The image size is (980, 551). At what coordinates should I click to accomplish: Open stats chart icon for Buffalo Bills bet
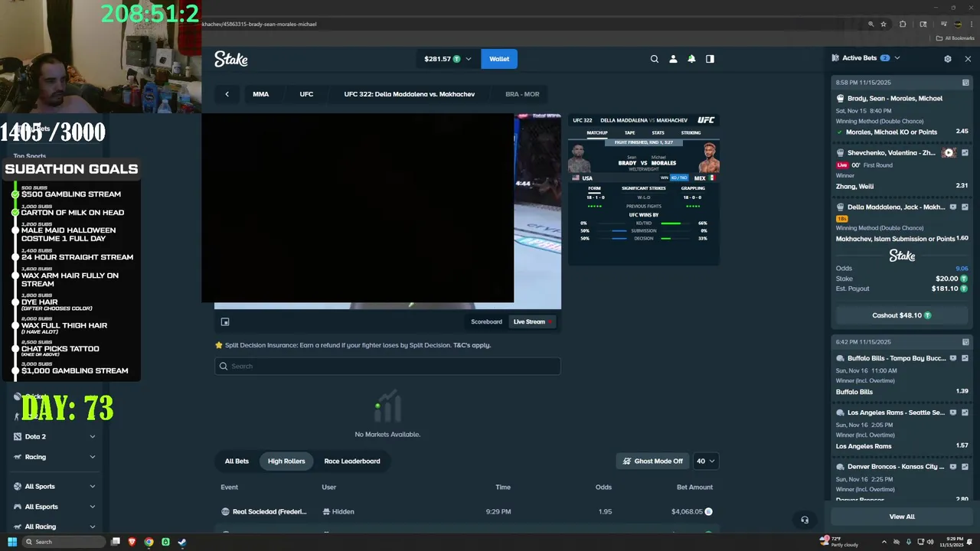tap(965, 358)
